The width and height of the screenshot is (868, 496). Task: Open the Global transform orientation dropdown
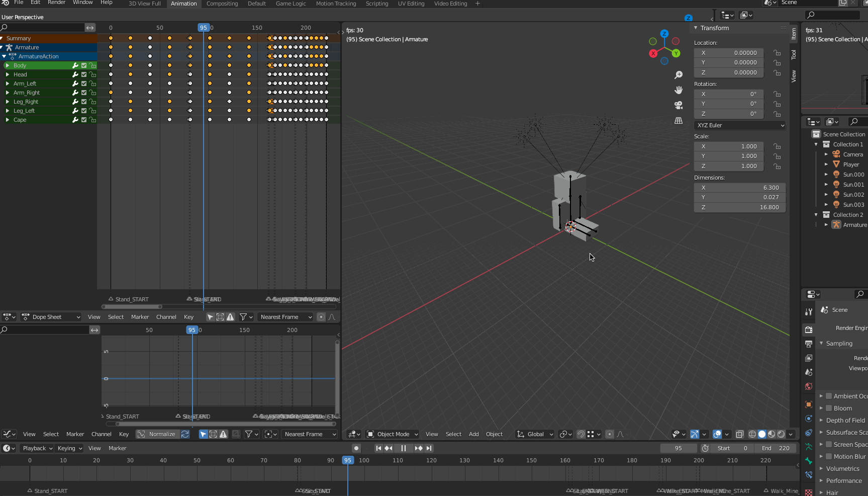[x=535, y=434]
